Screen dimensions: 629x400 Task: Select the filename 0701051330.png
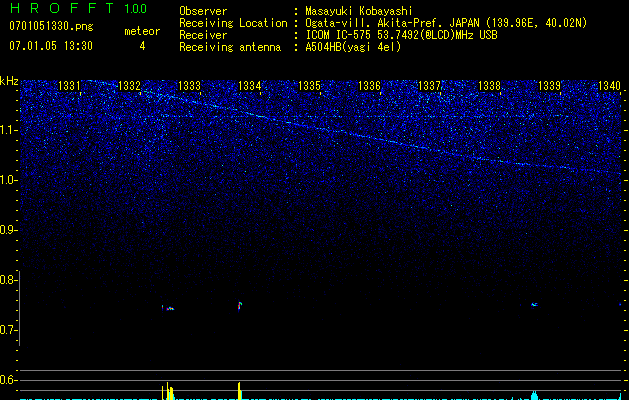51,26
